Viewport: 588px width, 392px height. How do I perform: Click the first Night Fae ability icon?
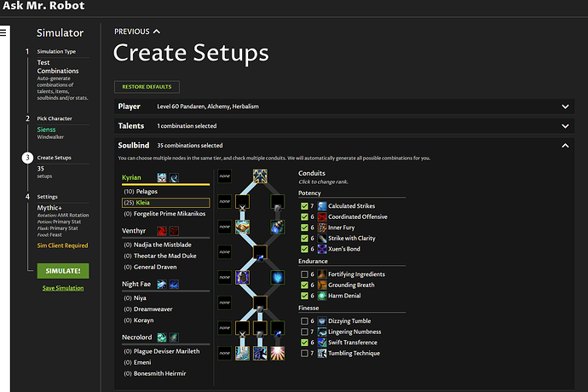coord(162,284)
